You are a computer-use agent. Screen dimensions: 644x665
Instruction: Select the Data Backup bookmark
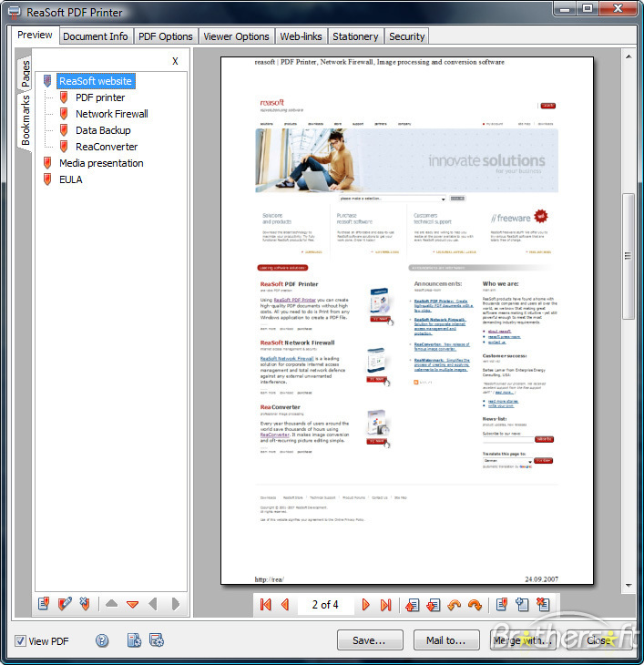coord(103,130)
